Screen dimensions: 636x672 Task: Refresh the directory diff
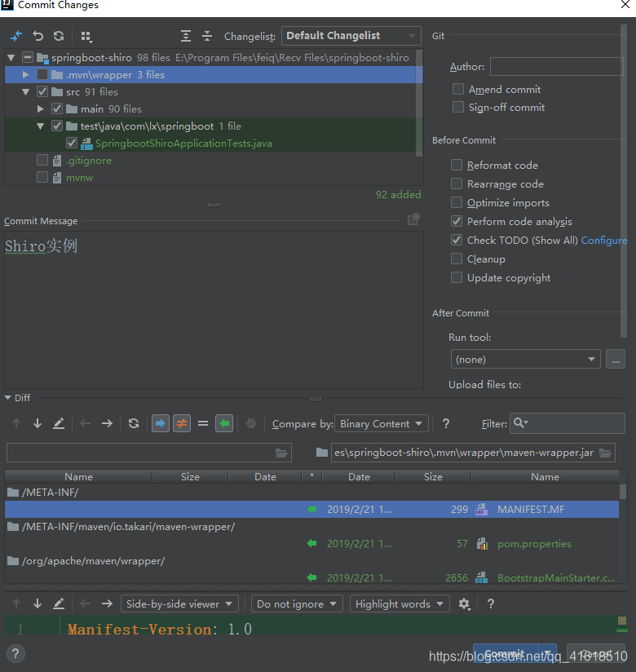point(134,423)
